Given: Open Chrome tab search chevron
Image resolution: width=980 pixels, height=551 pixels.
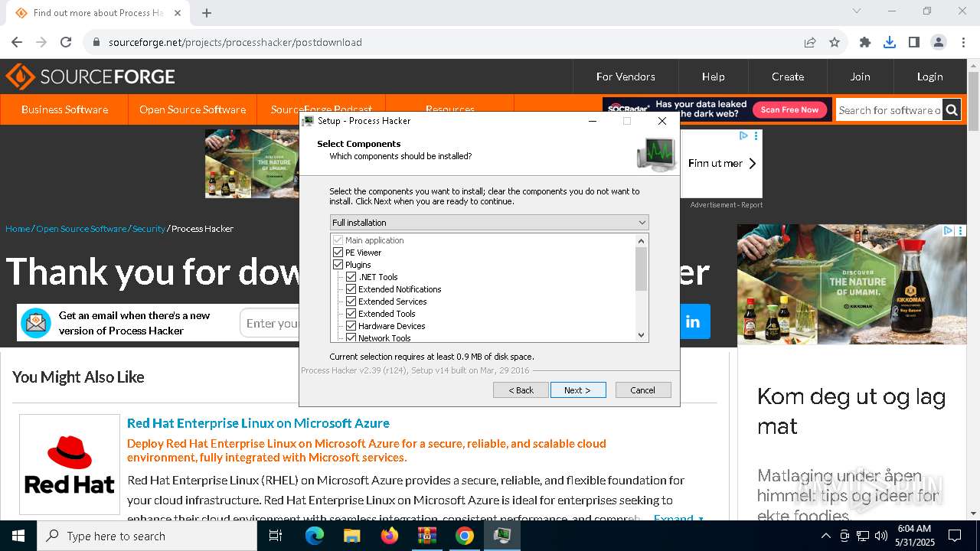Looking at the screenshot, I should [x=857, y=11].
